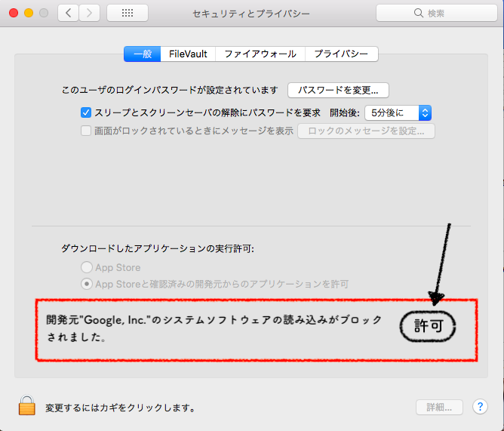Switch to the FileVault tab

coord(188,54)
